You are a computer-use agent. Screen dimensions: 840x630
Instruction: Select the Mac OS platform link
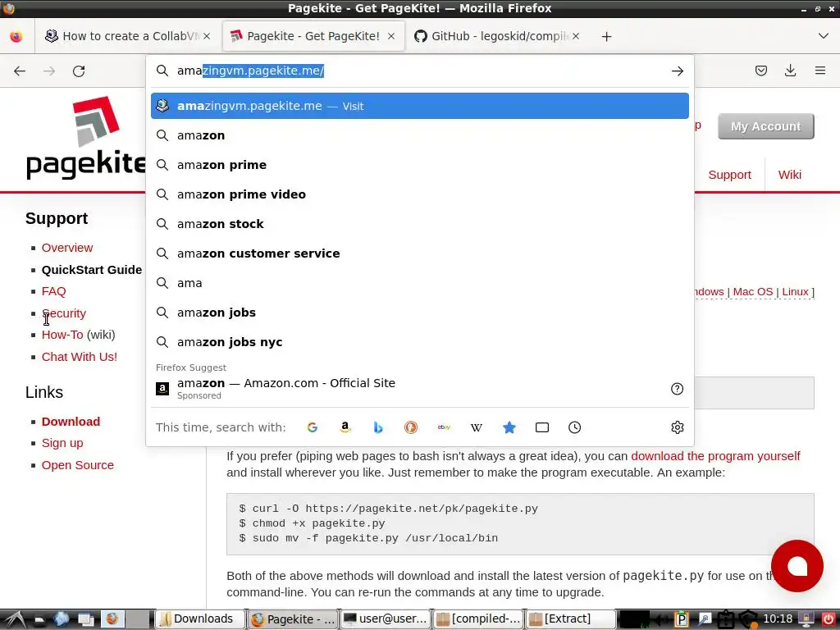(x=753, y=291)
